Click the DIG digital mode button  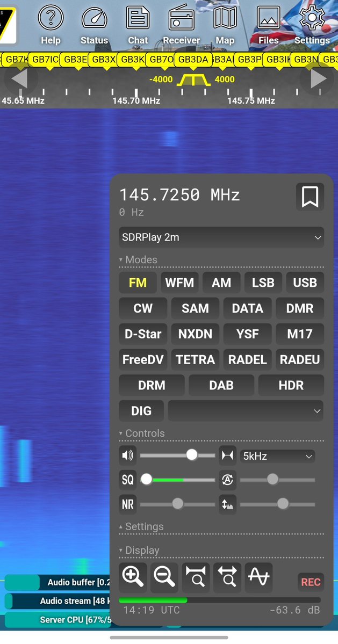(141, 411)
